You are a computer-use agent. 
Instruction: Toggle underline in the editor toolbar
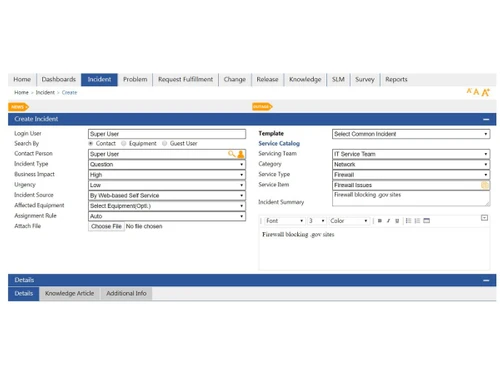tap(397, 221)
